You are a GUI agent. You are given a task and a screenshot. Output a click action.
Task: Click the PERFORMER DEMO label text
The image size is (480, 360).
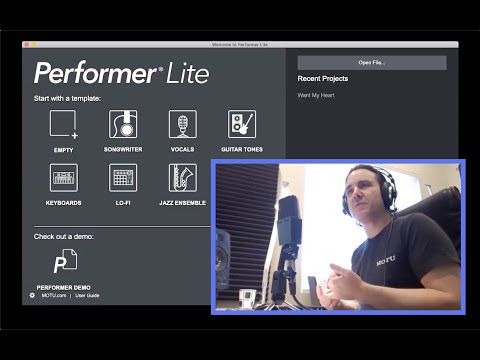click(x=63, y=288)
